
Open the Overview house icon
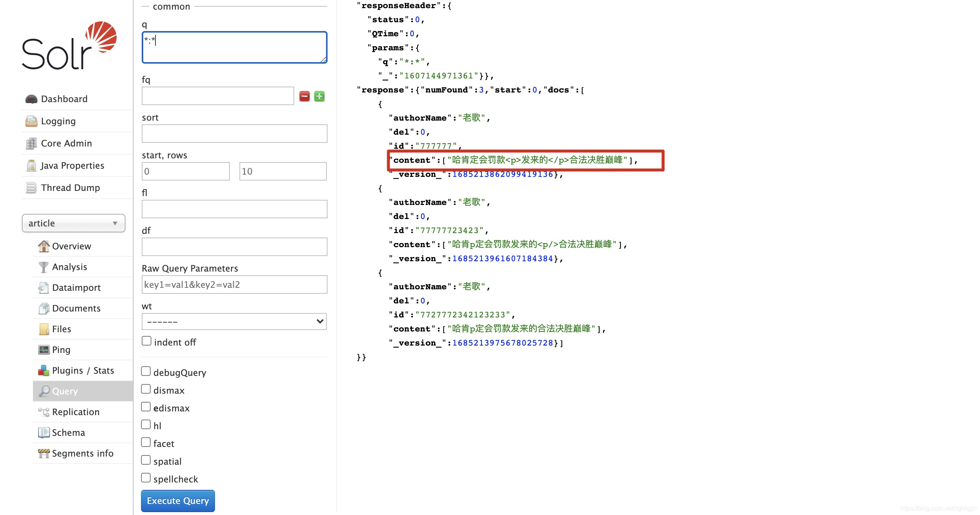click(44, 246)
